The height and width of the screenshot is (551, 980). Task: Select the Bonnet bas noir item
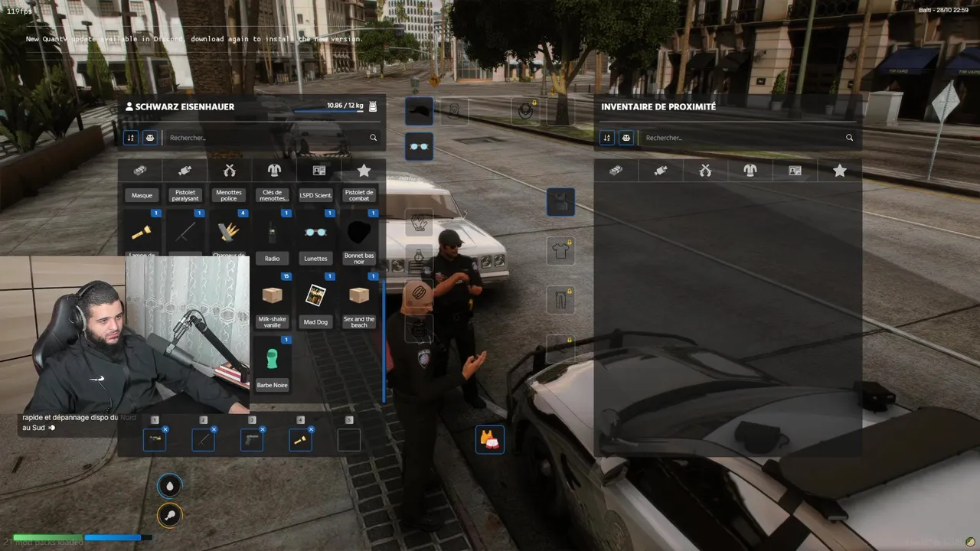[359, 237]
